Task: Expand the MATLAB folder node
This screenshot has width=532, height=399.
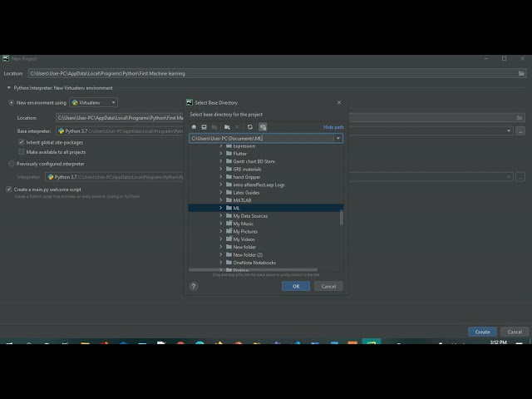Action: point(221,200)
